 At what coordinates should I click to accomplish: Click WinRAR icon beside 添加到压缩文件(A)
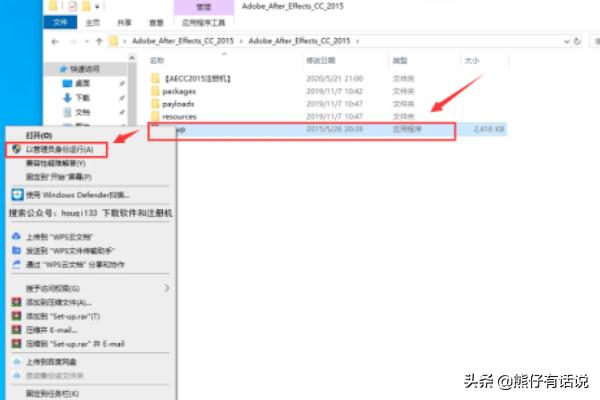(x=16, y=302)
